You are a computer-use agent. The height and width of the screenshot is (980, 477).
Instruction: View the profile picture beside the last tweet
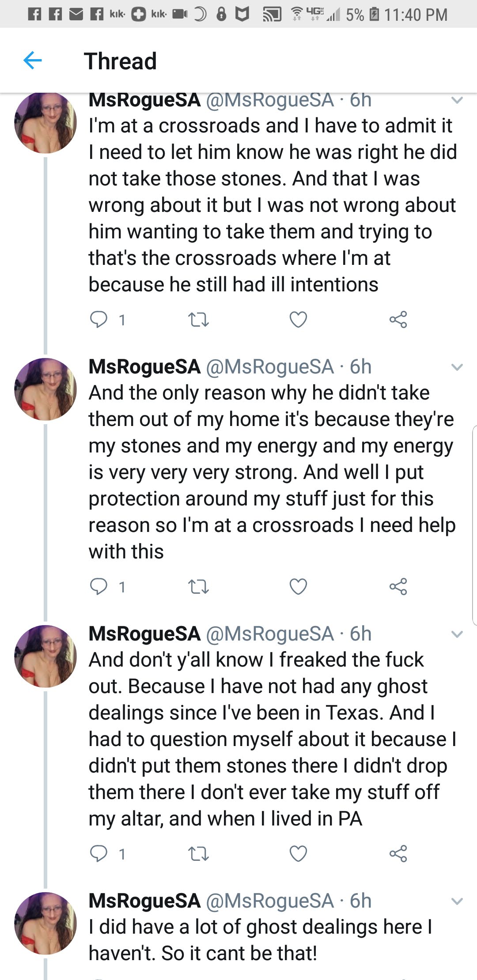click(x=45, y=923)
